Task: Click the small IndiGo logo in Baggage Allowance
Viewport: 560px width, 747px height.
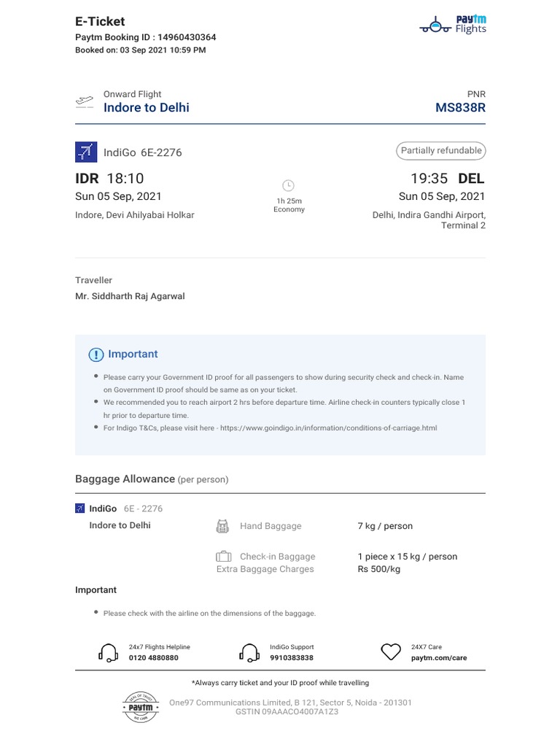Action: 80,508
